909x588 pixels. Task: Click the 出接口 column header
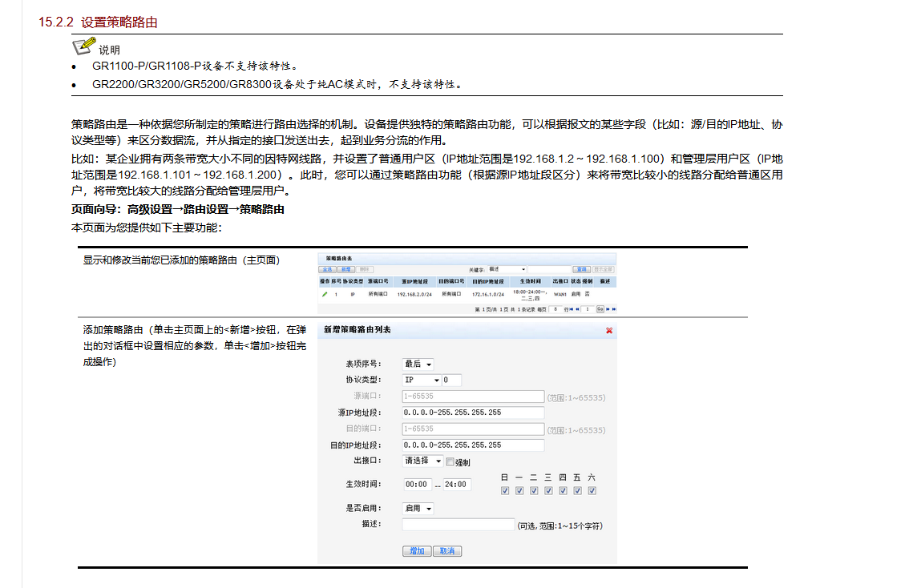click(560, 281)
